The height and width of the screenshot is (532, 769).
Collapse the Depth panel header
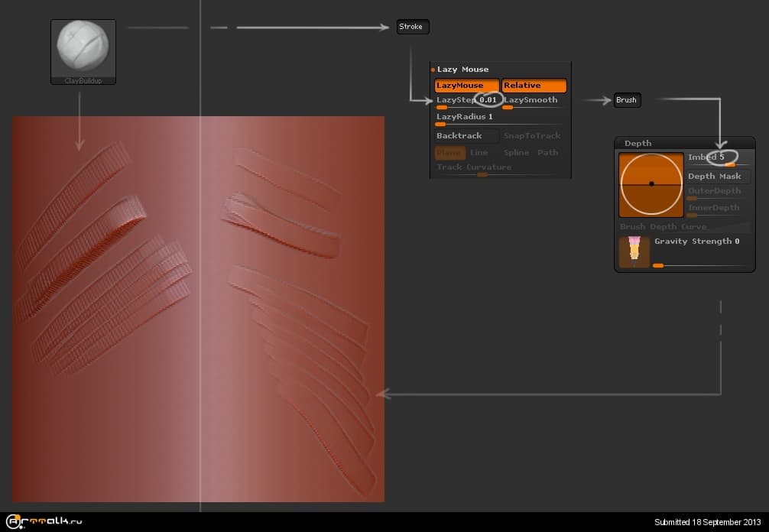tap(641, 143)
